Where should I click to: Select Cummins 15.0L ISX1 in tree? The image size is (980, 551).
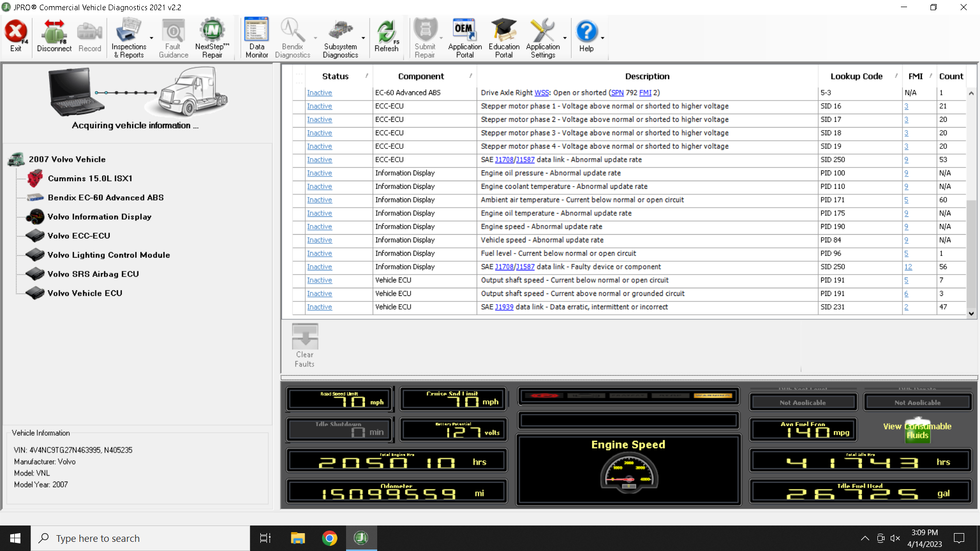(90, 179)
